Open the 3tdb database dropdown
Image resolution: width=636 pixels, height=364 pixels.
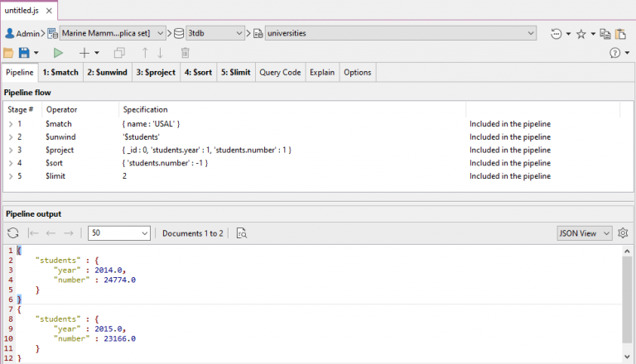214,33
